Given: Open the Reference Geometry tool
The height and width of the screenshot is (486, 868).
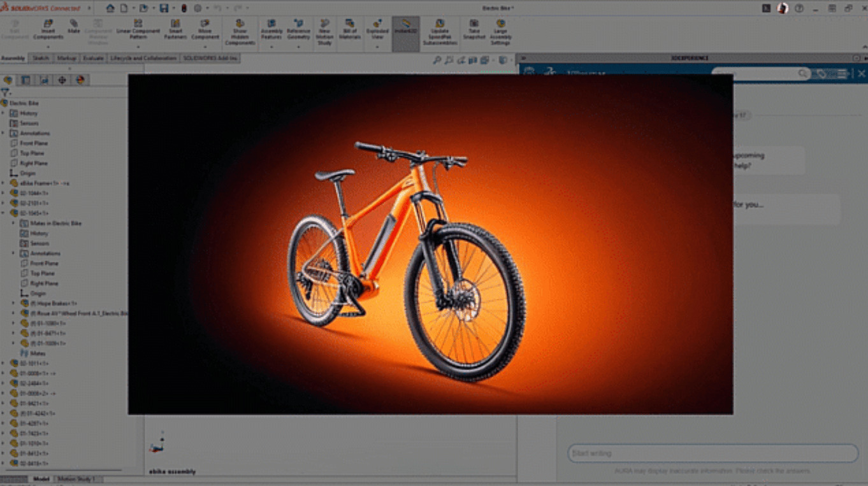Looking at the screenshot, I should click(298, 29).
